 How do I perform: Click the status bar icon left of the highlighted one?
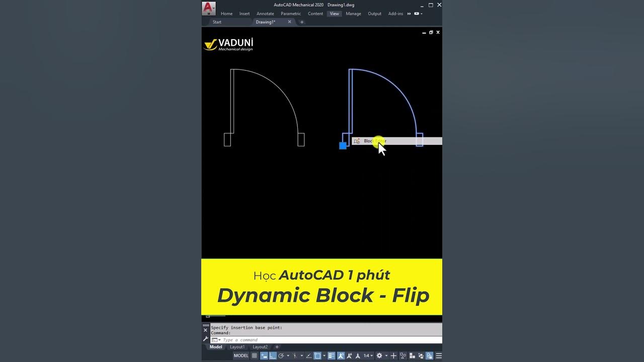click(x=421, y=355)
